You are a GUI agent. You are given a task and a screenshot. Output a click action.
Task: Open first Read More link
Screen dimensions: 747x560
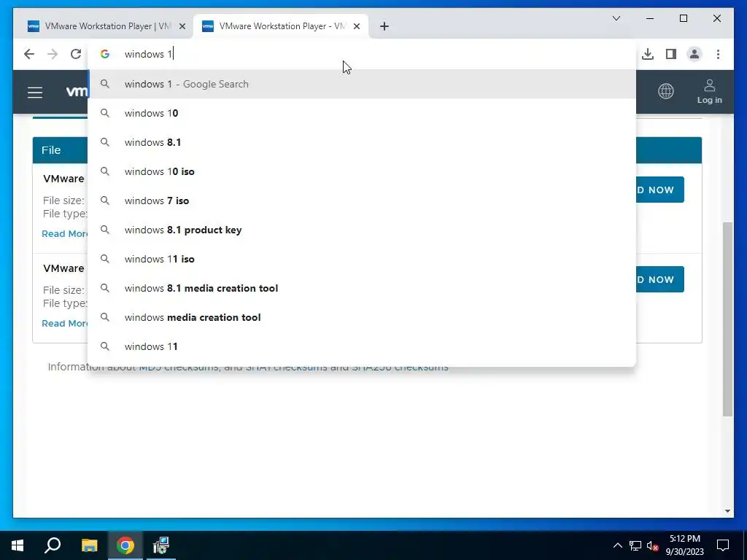coord(65,234)
